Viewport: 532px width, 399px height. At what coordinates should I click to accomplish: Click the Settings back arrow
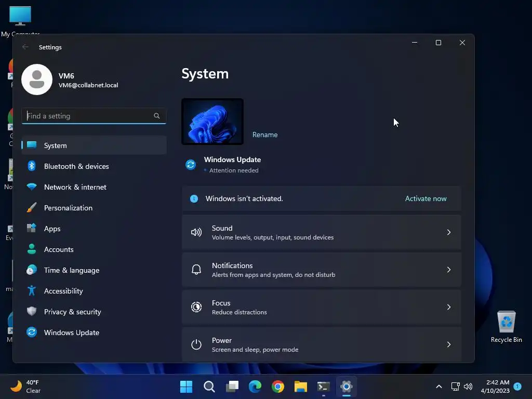click(x=25, y=47)
